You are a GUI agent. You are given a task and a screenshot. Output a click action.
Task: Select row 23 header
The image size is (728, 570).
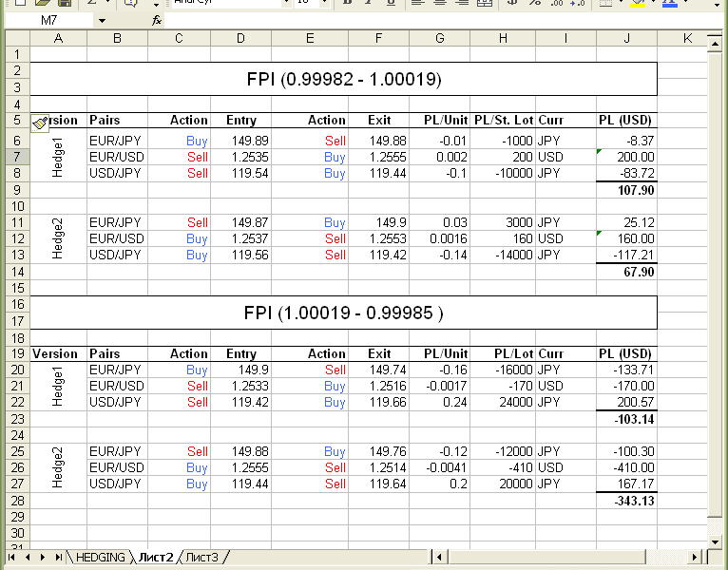[17, 419]
